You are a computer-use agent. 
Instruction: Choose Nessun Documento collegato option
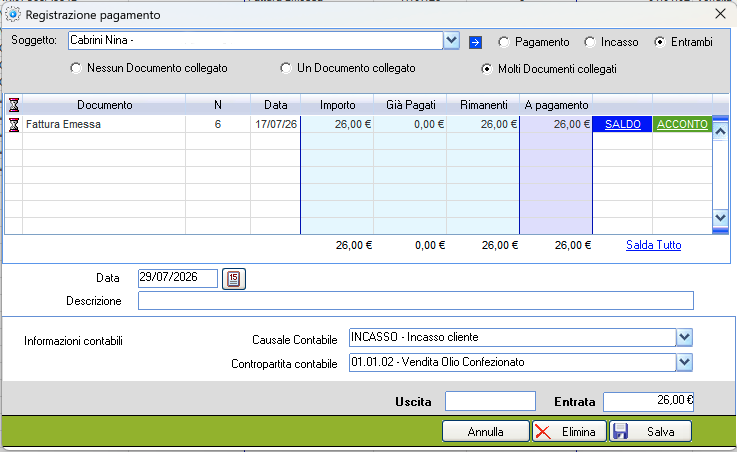(76, 68)
